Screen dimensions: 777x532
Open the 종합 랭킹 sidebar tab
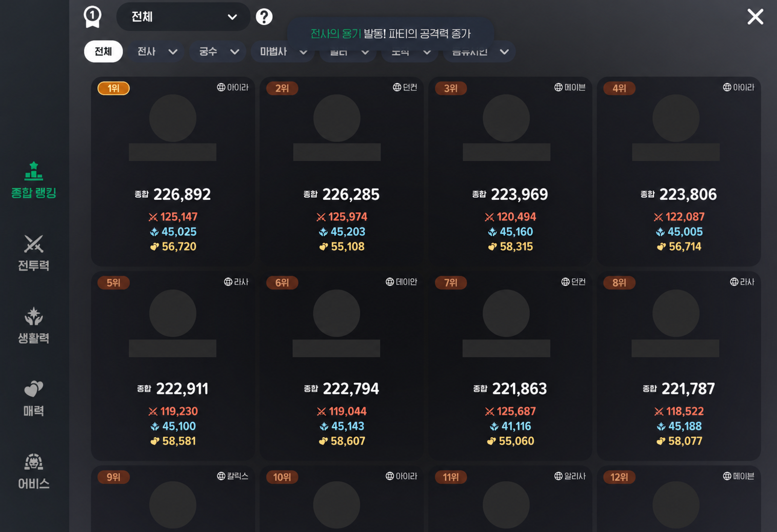point(34,180)
